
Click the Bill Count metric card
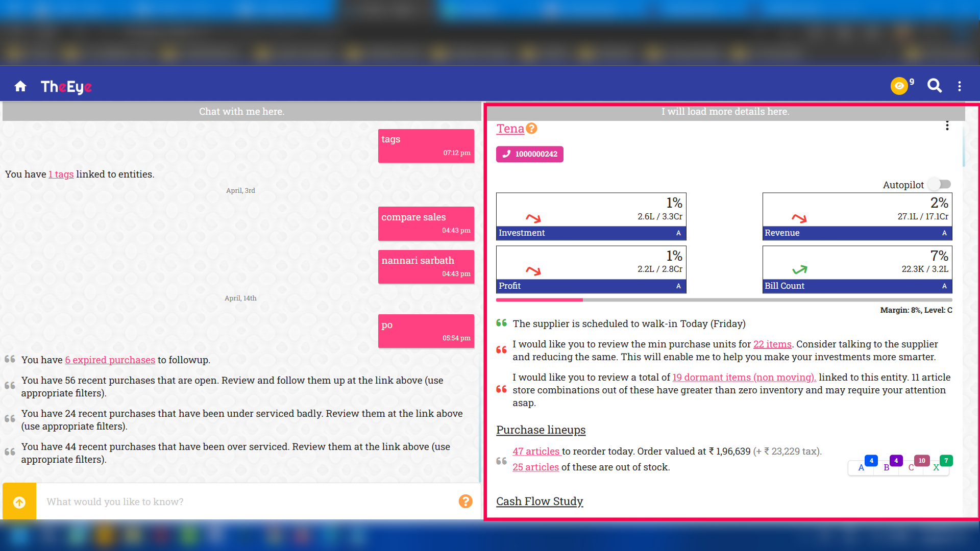tap(857, 269)
